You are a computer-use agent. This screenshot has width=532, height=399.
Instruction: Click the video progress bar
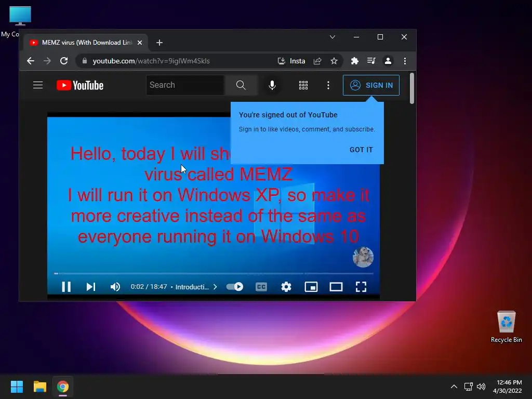click(214, 273)
